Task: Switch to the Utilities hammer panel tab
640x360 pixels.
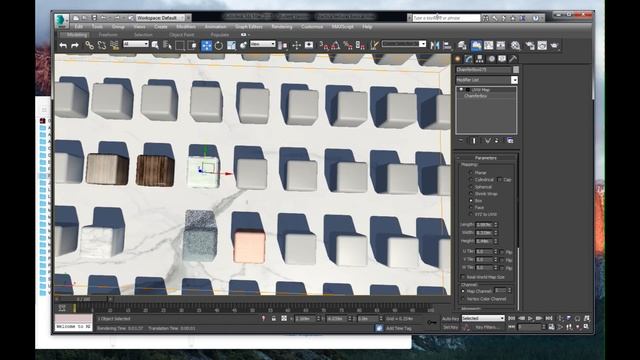Action: tap(513, 59)
